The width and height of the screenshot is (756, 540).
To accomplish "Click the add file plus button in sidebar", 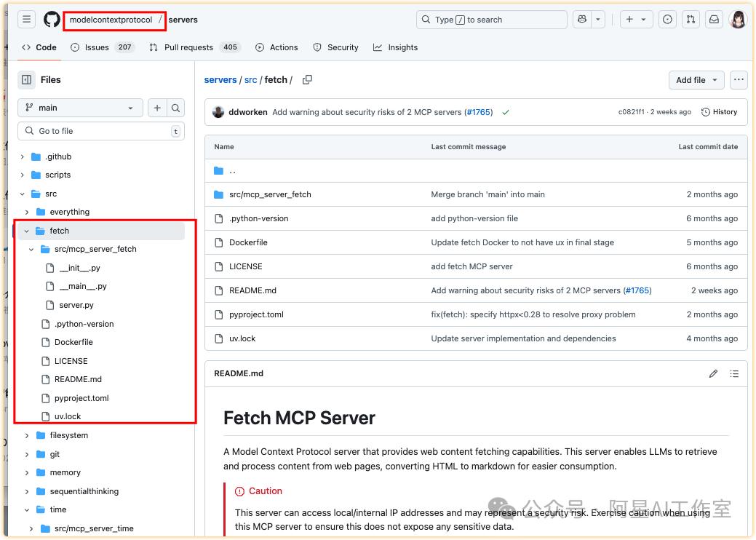I will [157, 108].
